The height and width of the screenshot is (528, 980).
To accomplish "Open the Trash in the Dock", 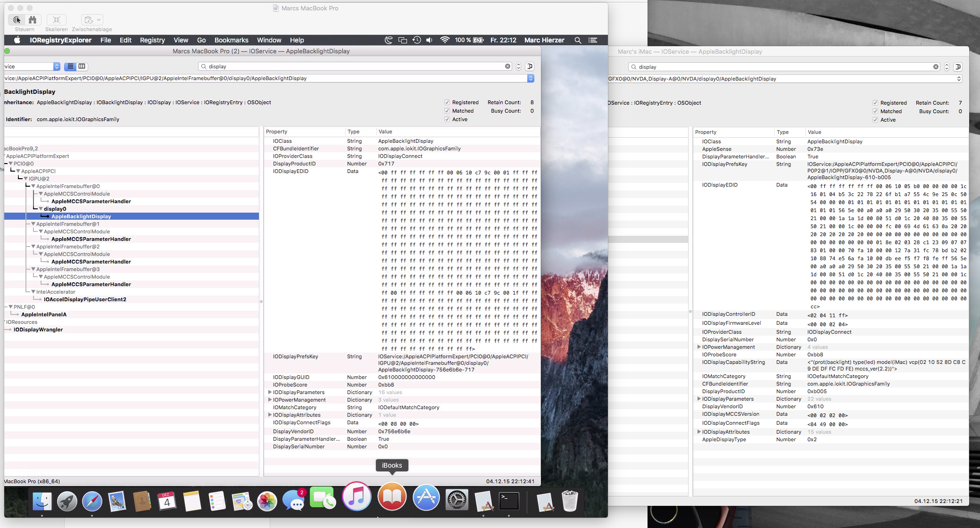I will coord(570,501).
